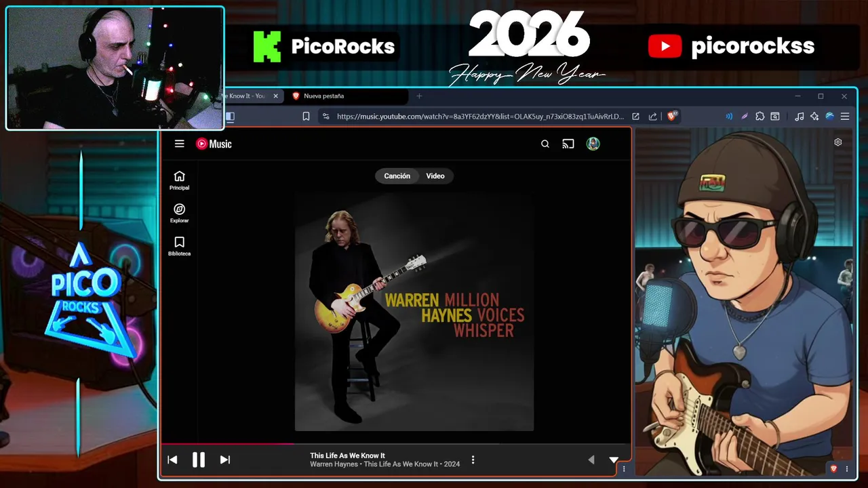Screen dimensions: 868x488
Task: Skip to the previous track
Action: (172, 460)
